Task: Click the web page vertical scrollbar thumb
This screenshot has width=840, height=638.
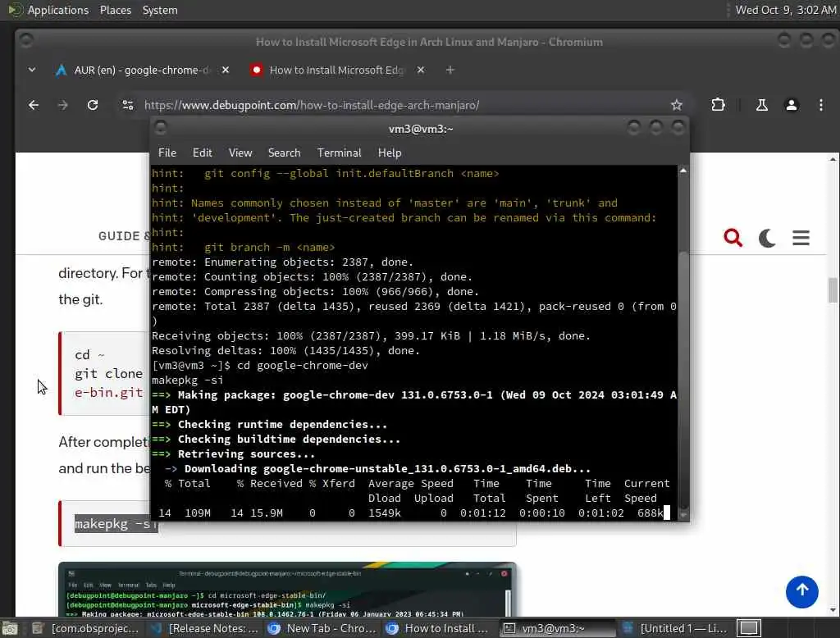Action: click(832, 289)
